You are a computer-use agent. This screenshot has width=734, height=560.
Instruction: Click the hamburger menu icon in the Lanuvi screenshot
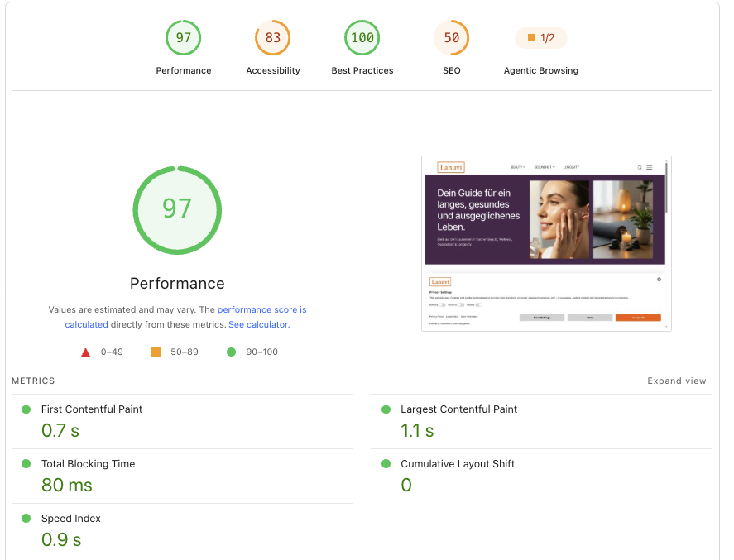[x=650, y=167]
